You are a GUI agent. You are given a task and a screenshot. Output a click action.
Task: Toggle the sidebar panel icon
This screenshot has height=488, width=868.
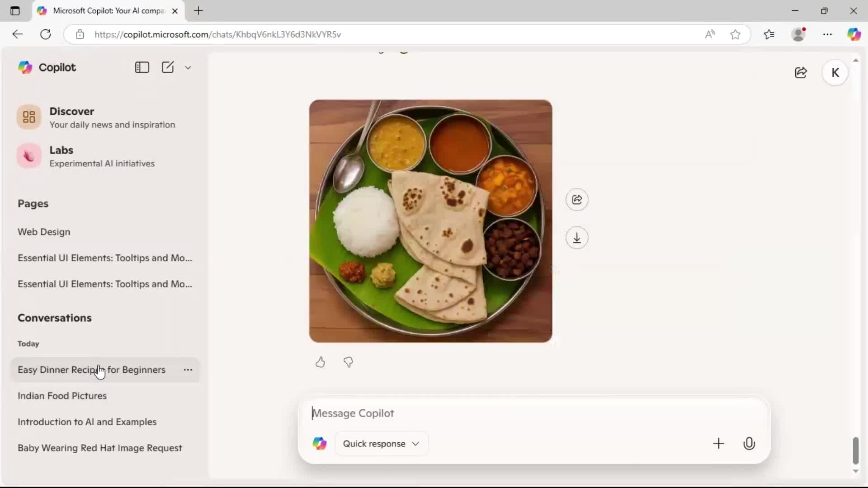[x=142, y=67]
